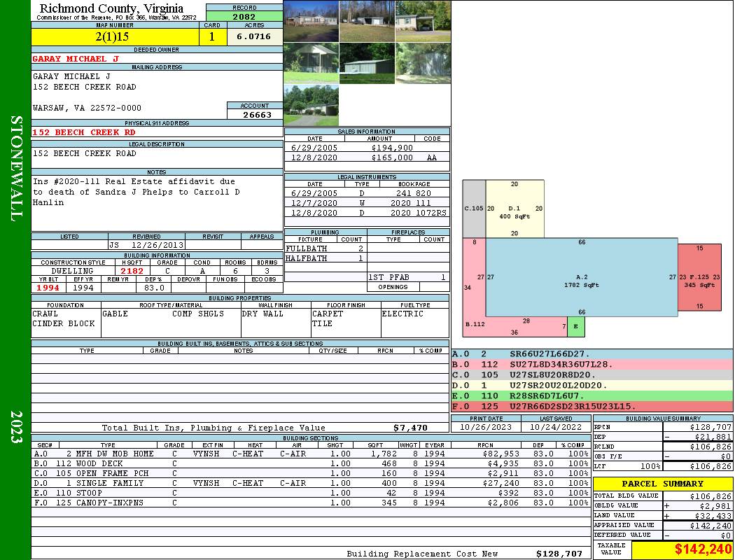Select green sketch section E
This screenshot has height=560, width=735.
coord(575,326)
